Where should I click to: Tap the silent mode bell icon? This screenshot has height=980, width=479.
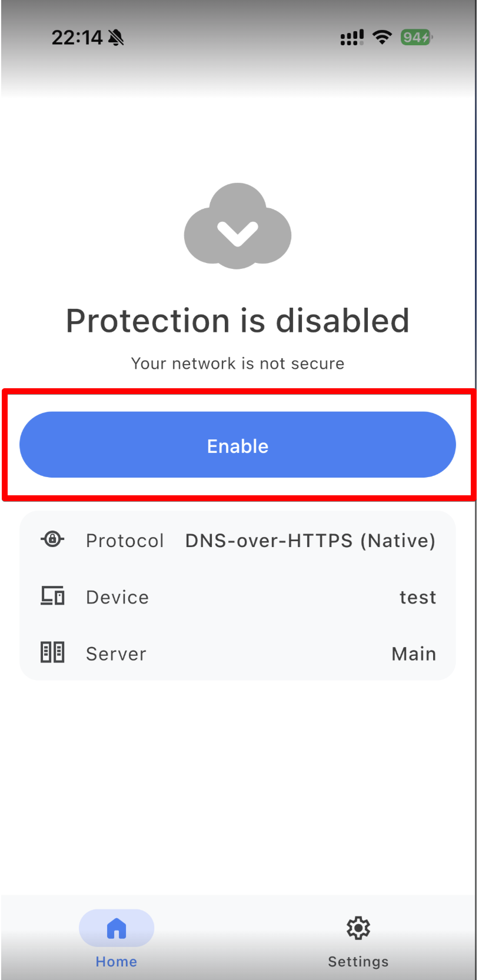click(x=116, y=38)
